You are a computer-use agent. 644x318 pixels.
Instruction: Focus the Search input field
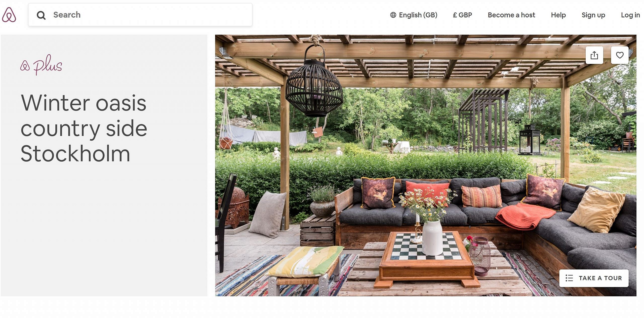click(140, 15)
